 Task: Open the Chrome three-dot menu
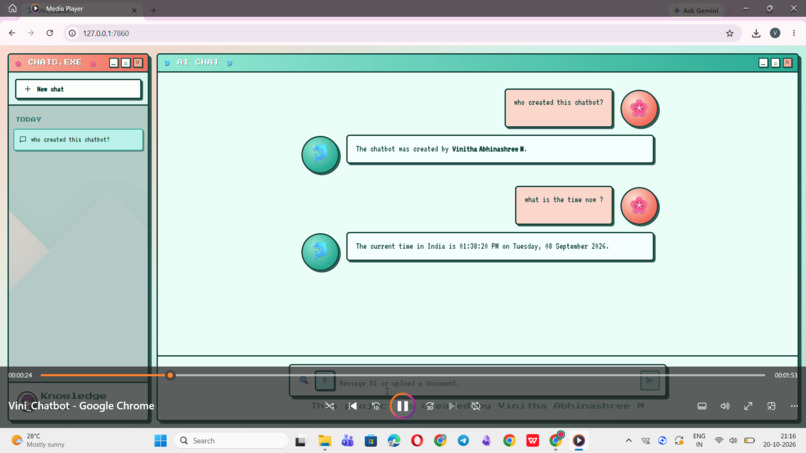[x=794, y=33]
